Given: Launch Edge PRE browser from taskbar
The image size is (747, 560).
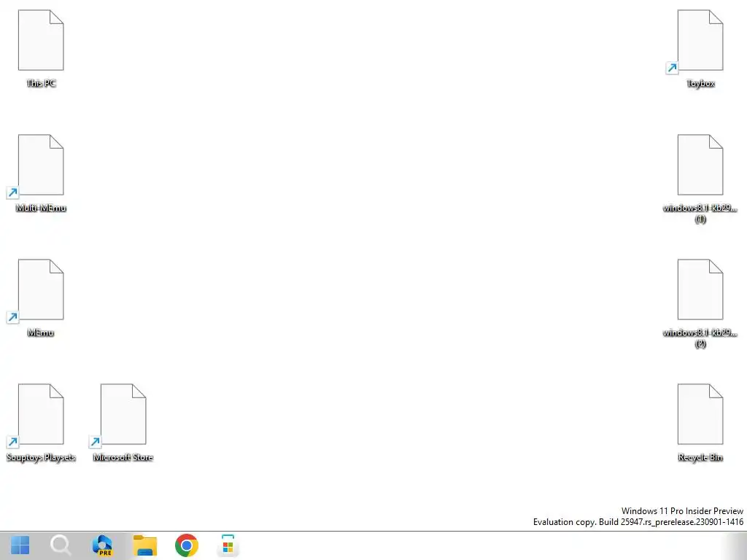Looking at the screenshot, I should (102, 545).
